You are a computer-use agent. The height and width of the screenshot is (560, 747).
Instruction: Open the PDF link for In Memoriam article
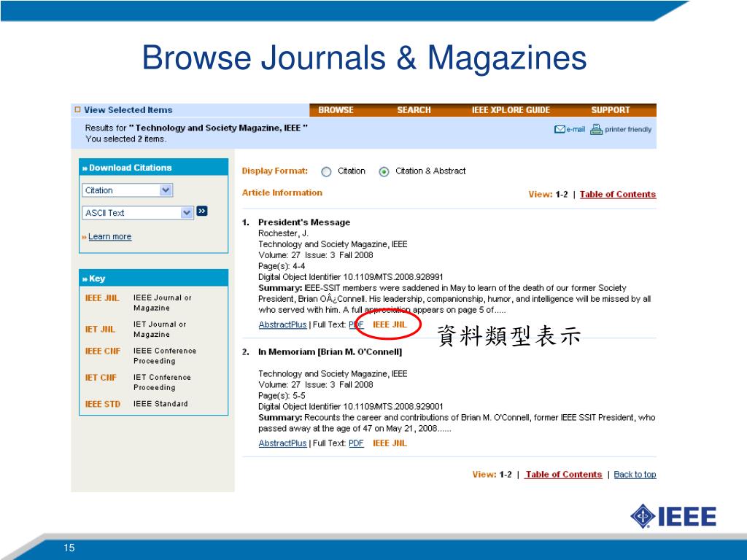coord(356,443)
